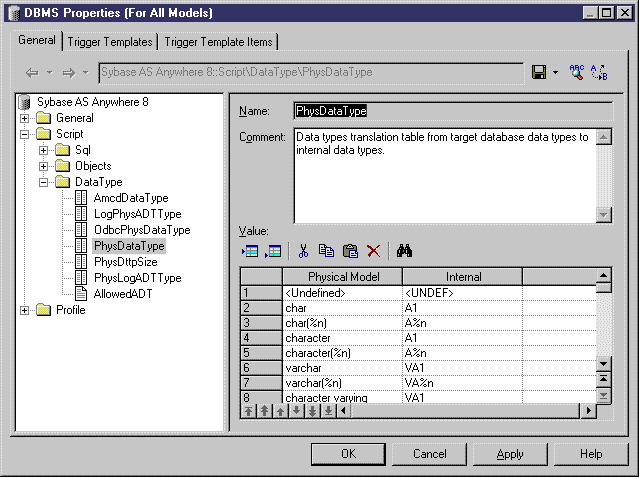Click the Copy icon in Value toolbar
Screen dimensions: 639x477
(x=326, y=251)
